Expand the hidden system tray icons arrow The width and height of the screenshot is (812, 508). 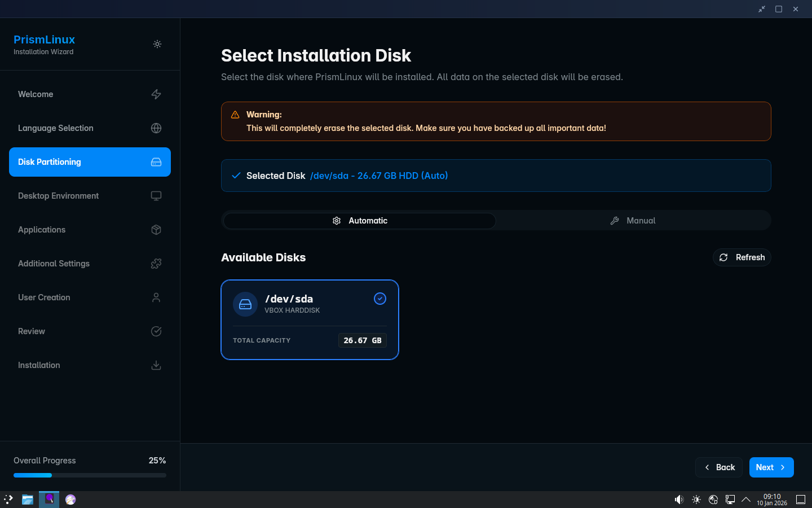(746, 500)
